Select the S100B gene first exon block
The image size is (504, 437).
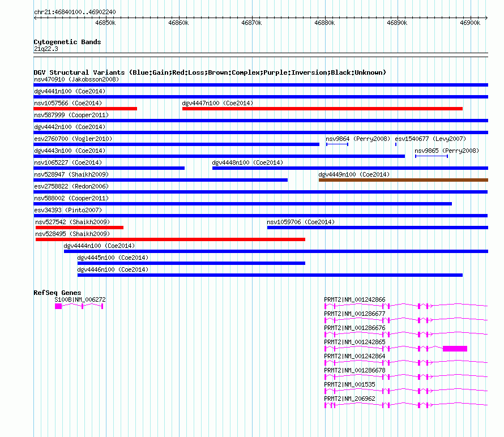[x=58, y=306]
